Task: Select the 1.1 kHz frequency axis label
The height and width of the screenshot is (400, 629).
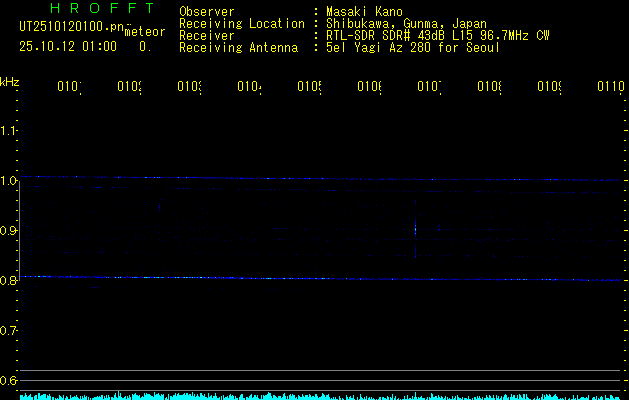Action: pos(9,131)
